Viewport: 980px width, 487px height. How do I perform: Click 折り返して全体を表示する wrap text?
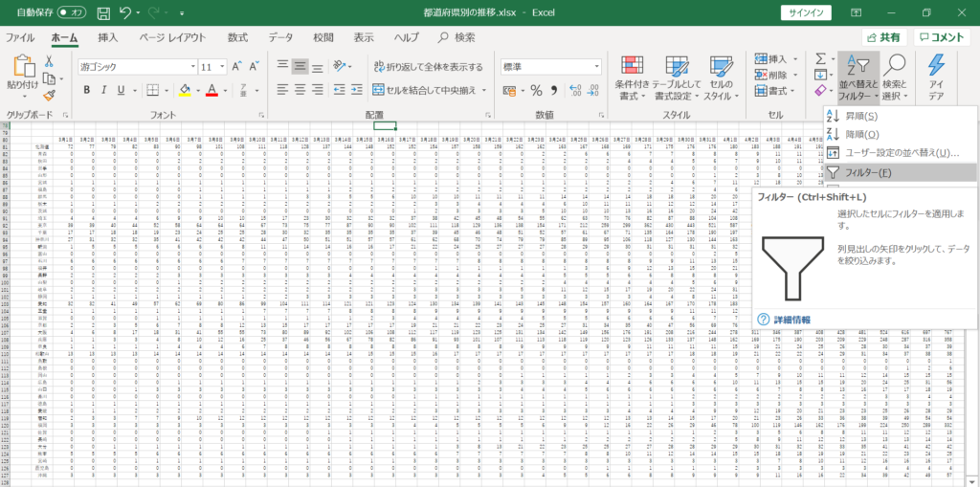click(428, 66)
